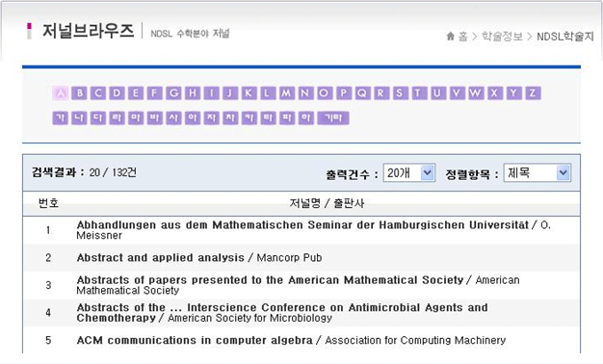This screenshot has height=364, width=603.
Task: Click the 저널브라우즈 page title
Action: click(x=88, y=31)
